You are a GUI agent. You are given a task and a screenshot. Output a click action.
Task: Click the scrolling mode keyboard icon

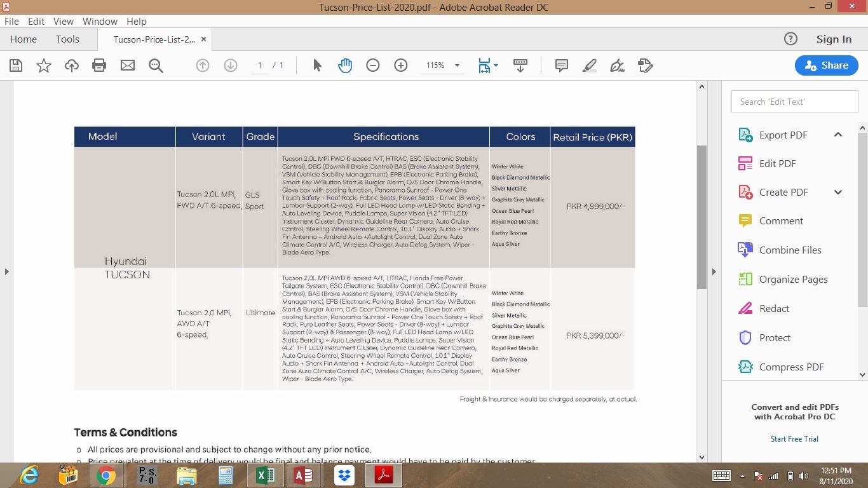click(x=520, y=65)
